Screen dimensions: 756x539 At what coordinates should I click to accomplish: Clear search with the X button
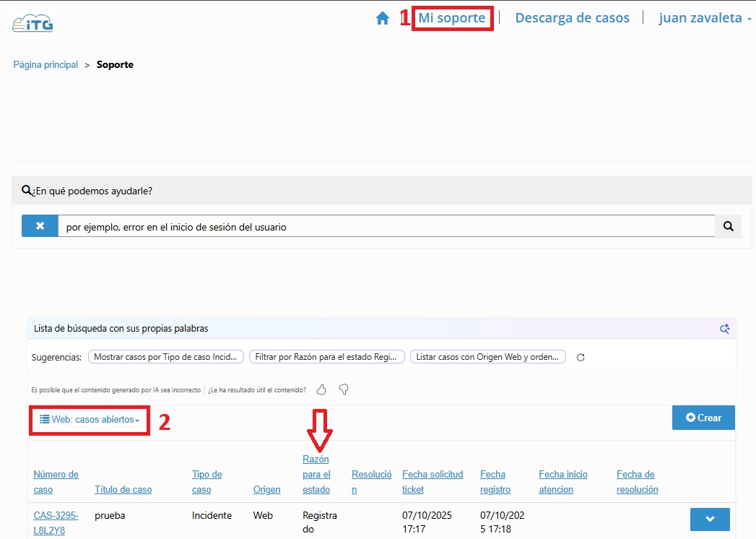pyautogui.click(x=40, y=226)
